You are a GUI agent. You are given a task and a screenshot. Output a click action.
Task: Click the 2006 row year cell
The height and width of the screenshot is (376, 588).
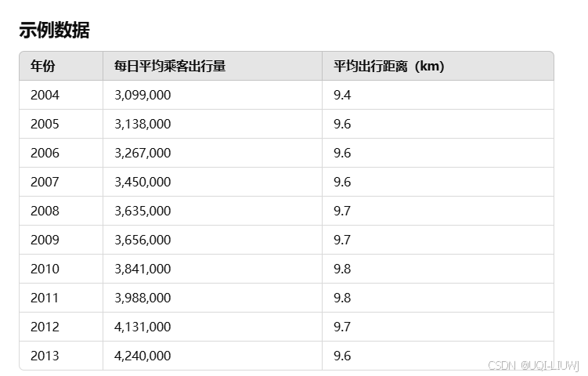[45, 154]
